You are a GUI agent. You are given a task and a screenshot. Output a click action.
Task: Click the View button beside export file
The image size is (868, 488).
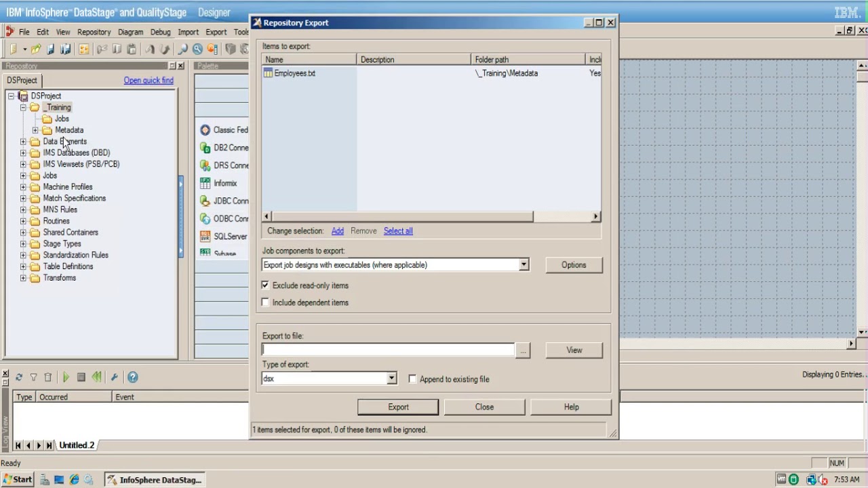574,350
